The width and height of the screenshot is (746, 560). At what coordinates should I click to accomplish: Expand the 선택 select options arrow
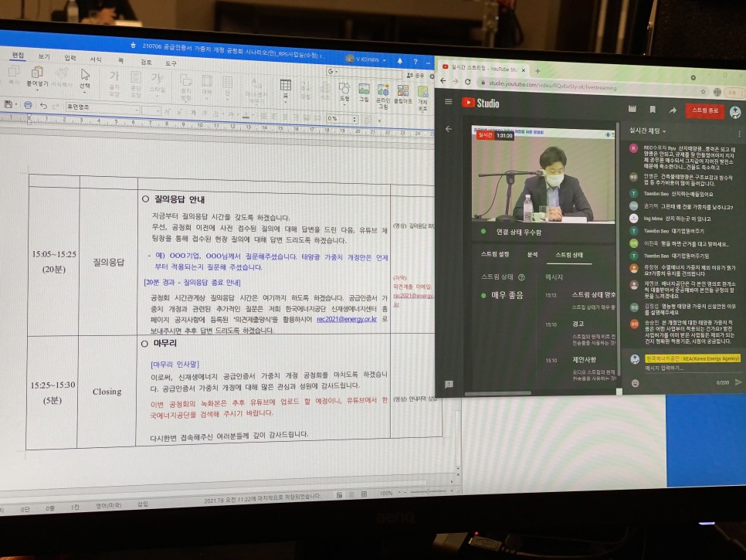point(84,92)
